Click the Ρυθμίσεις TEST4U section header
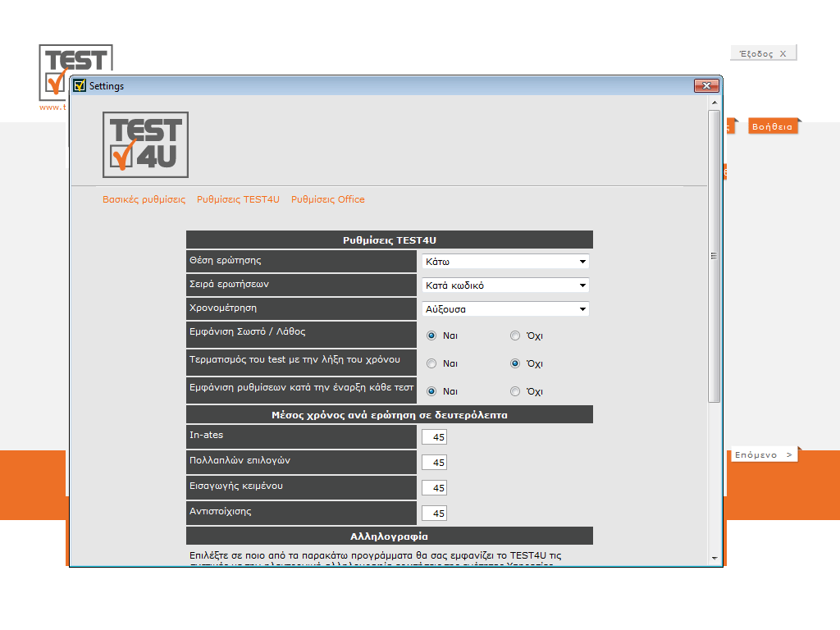The height and width of the screenshot is (630, 840). click(x=390, y=240)
